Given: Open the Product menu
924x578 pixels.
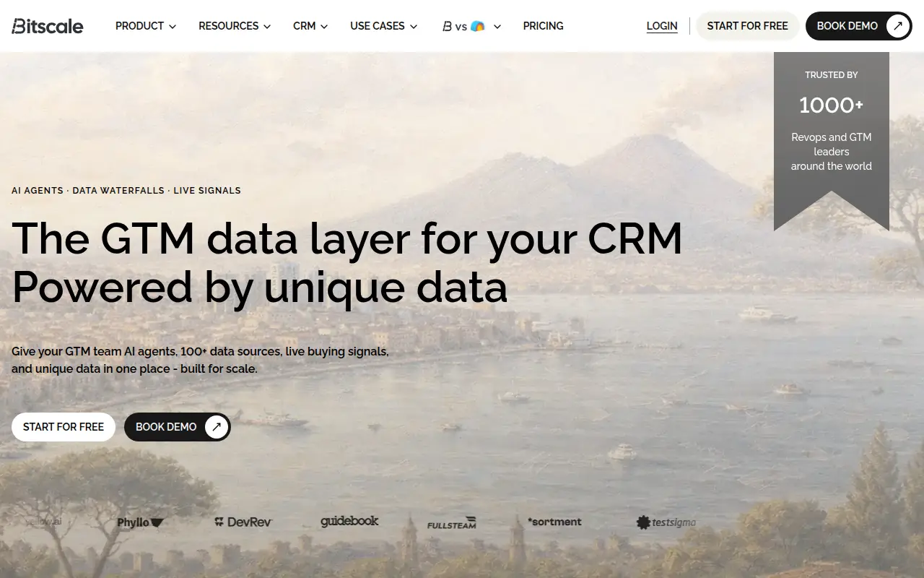Looking at the screenshot, I should pyautogui.click(x=146, y=26).
